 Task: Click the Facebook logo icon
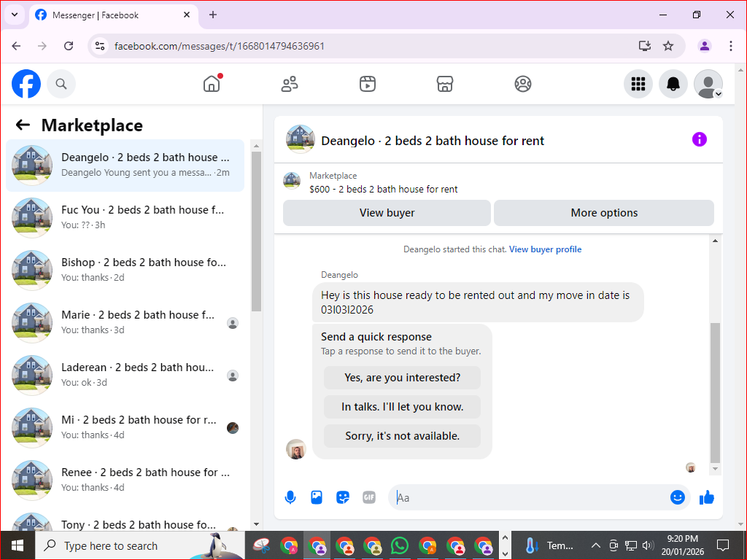pyautogui.click(x=26, y=84)
